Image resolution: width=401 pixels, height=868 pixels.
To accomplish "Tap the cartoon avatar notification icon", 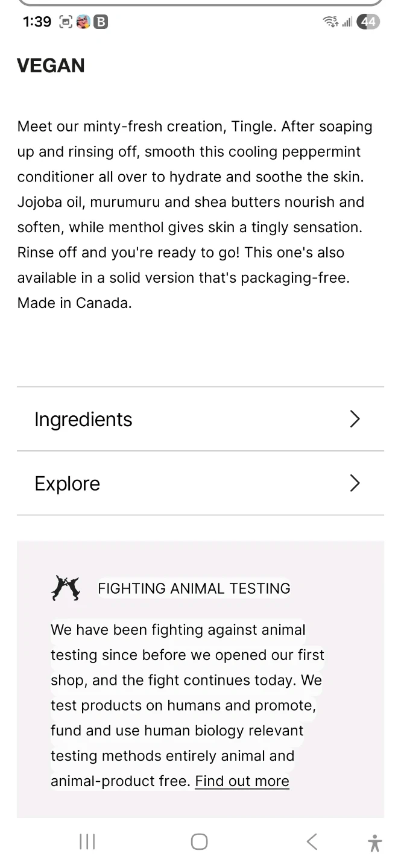I will [83, 22].
